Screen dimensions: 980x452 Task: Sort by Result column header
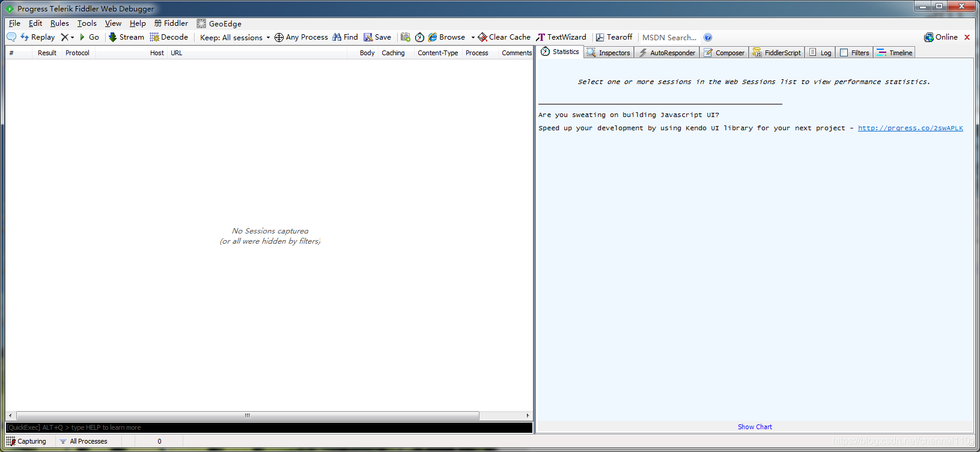(47, 53)
